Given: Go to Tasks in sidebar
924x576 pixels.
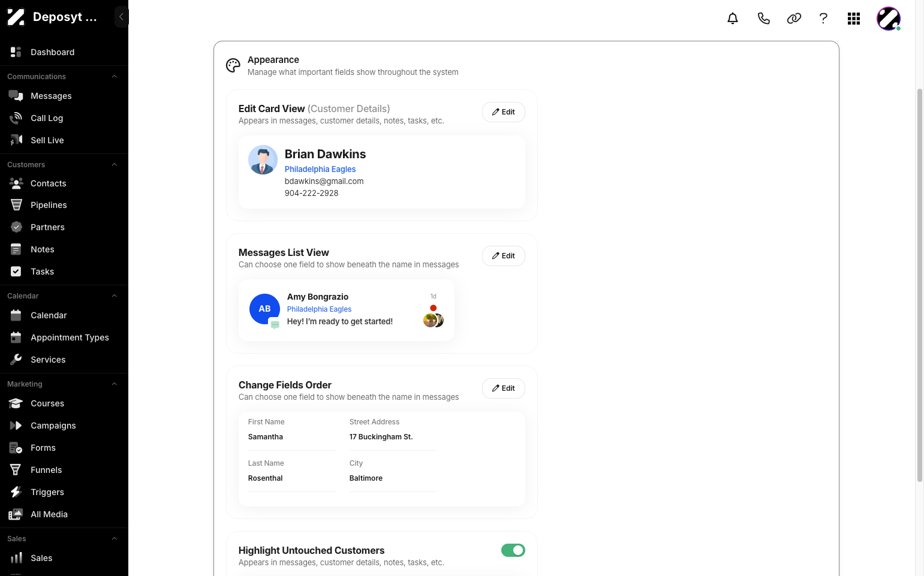Looking at the screenshot, I should coord(64,272).
